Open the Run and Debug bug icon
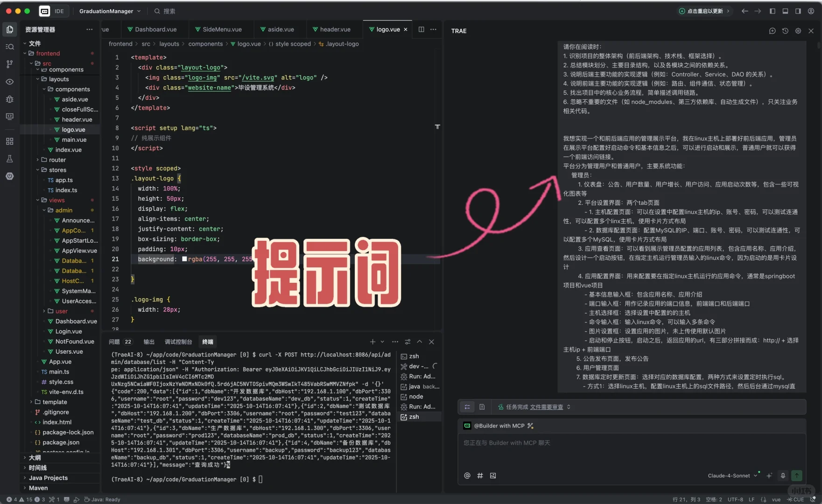 (9, 99)
